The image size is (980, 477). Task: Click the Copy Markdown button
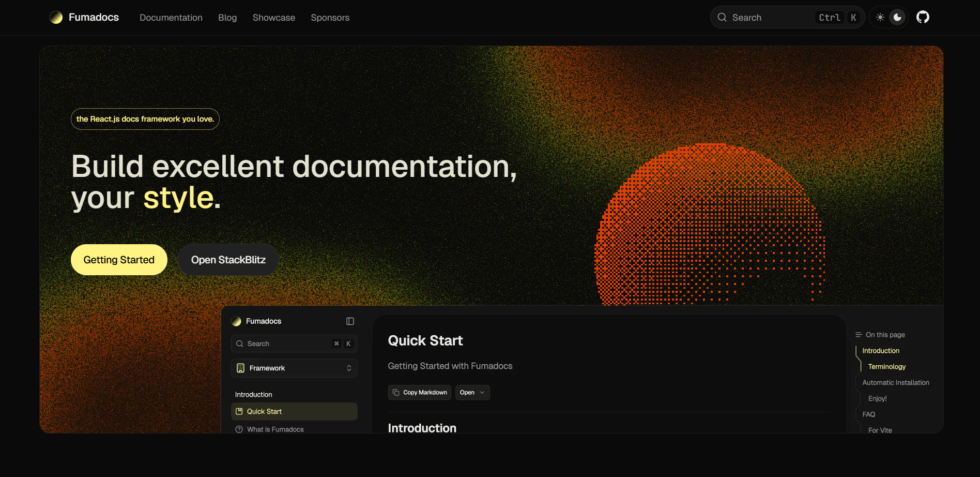pyautogui.click(x=420, y=393)
